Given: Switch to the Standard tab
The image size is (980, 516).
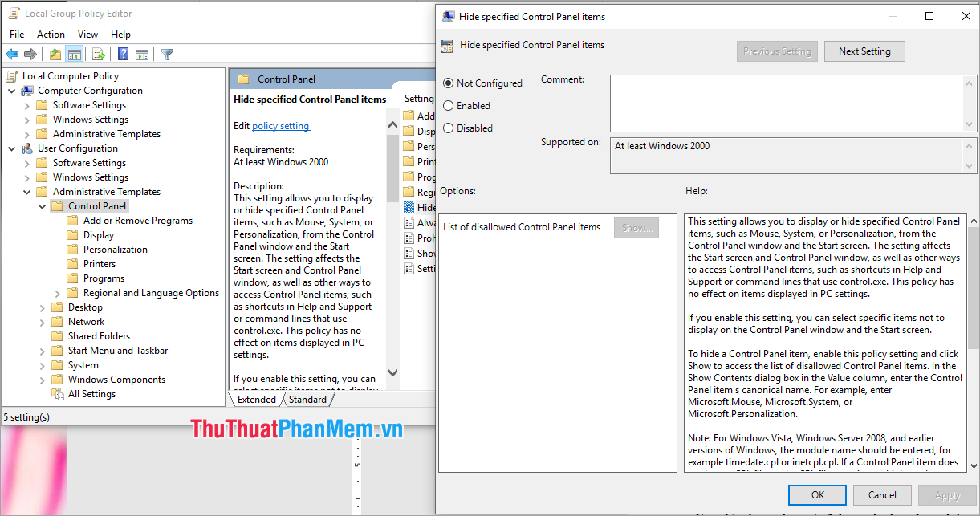Looking at the screenshot, I should [x=307, y=399].
